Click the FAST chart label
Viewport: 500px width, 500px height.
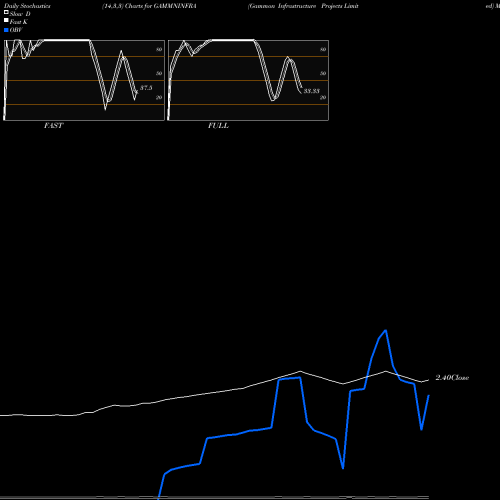pyautogui.click(x=53, y=126)
